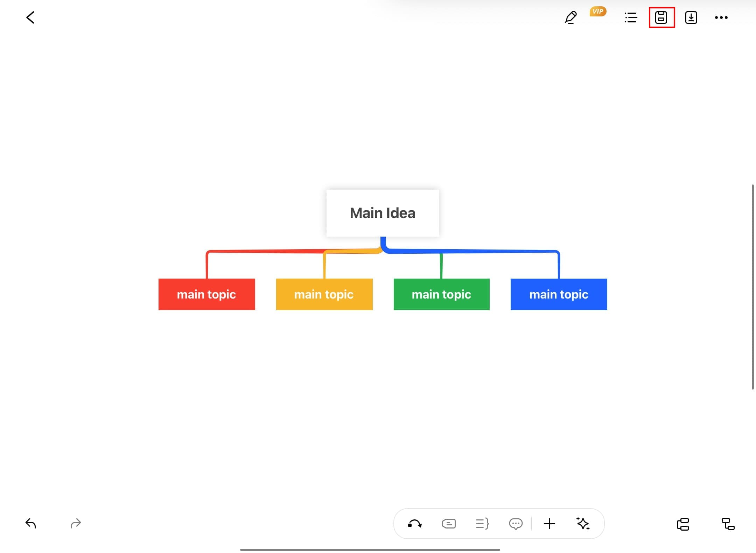Select the red main topic
The width and height of the screenshot is (756, 553).
(206, 294)
